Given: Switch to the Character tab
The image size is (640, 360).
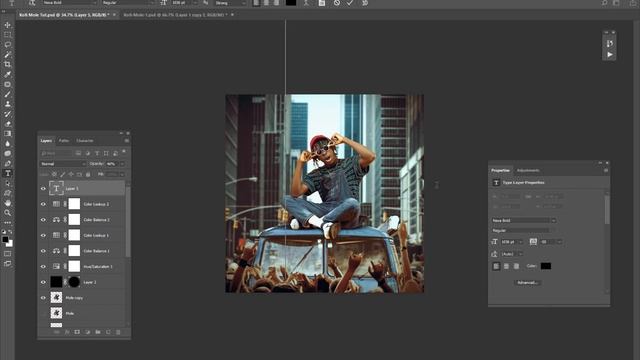Looking at the screenshot, I should pos(85,141).
